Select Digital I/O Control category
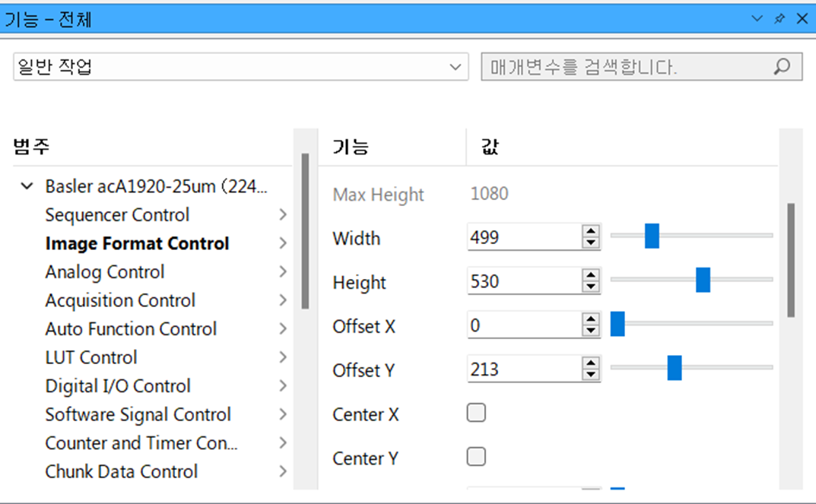Viewport: 816px width, 504px height. [118, 386]
